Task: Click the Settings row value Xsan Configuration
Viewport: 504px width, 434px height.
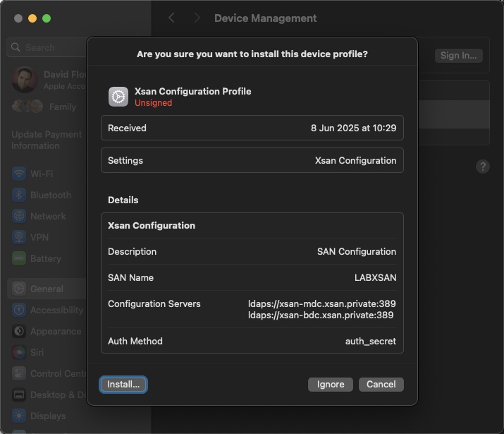Action: point(355,160)
